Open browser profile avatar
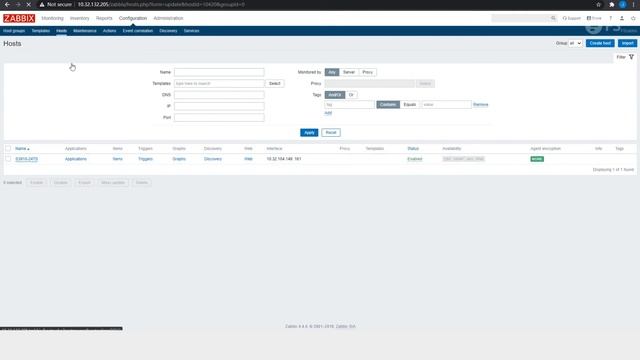This screenshot has width=640, height=360. 622,4
